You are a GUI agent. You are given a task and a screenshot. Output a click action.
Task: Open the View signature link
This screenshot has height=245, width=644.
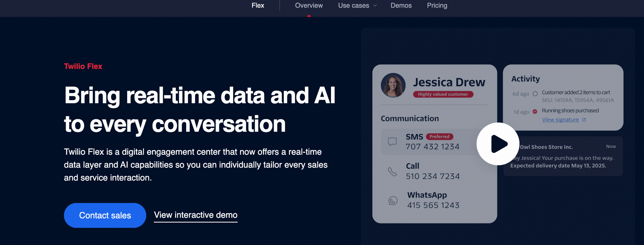pos(560,120)
